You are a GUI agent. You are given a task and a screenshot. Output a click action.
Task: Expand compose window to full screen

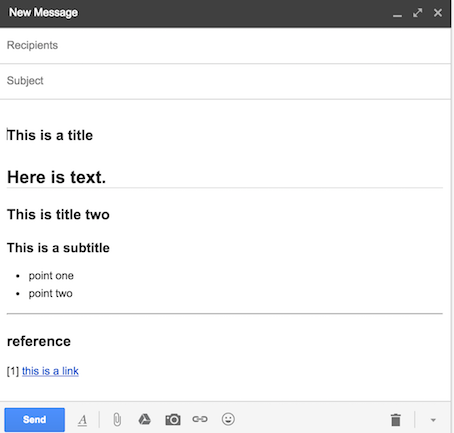pyautogui.click(x=417, y=13)
